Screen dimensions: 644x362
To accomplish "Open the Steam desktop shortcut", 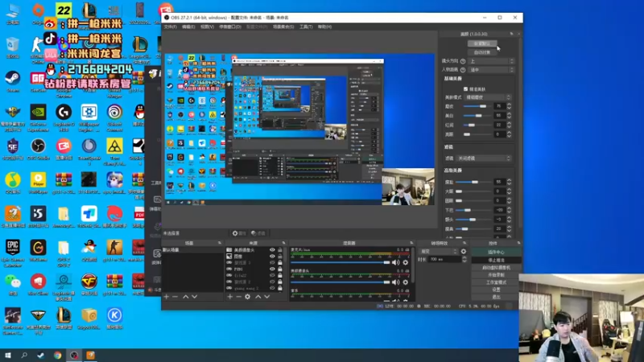I will pyautogui.click(x=12, y=80).
